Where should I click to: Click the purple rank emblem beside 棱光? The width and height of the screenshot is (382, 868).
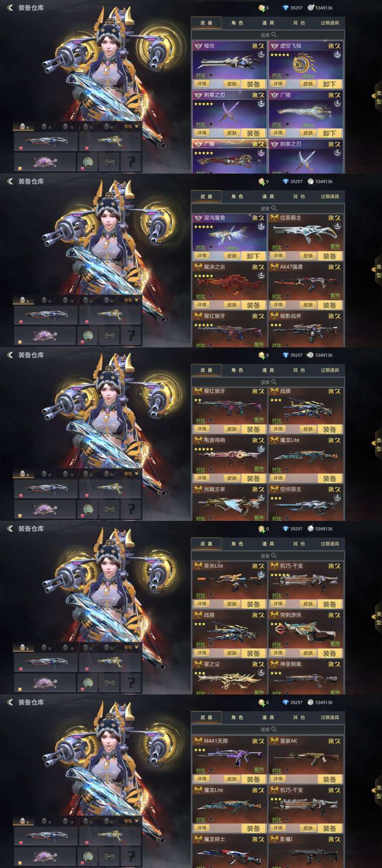198,46
